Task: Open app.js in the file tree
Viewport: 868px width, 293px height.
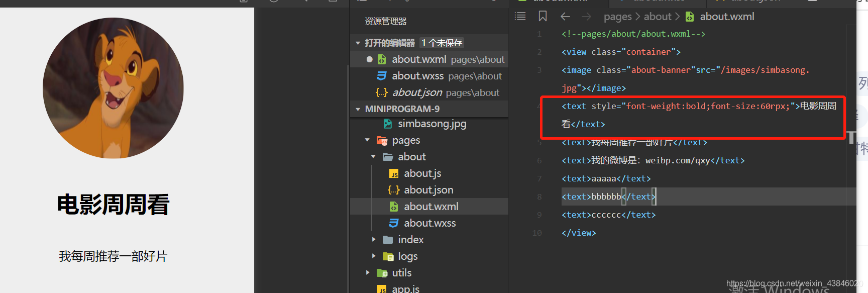Action: click(429, 289)
